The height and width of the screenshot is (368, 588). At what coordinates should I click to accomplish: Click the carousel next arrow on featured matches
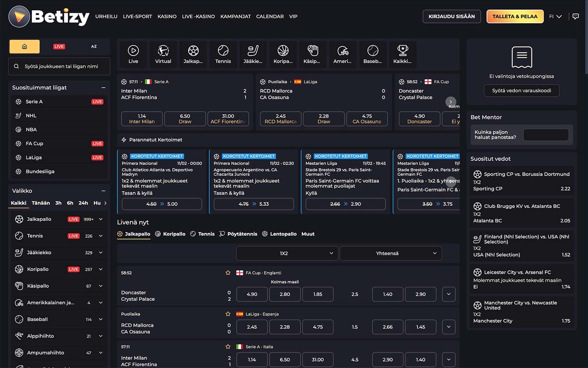coord(451,102)
